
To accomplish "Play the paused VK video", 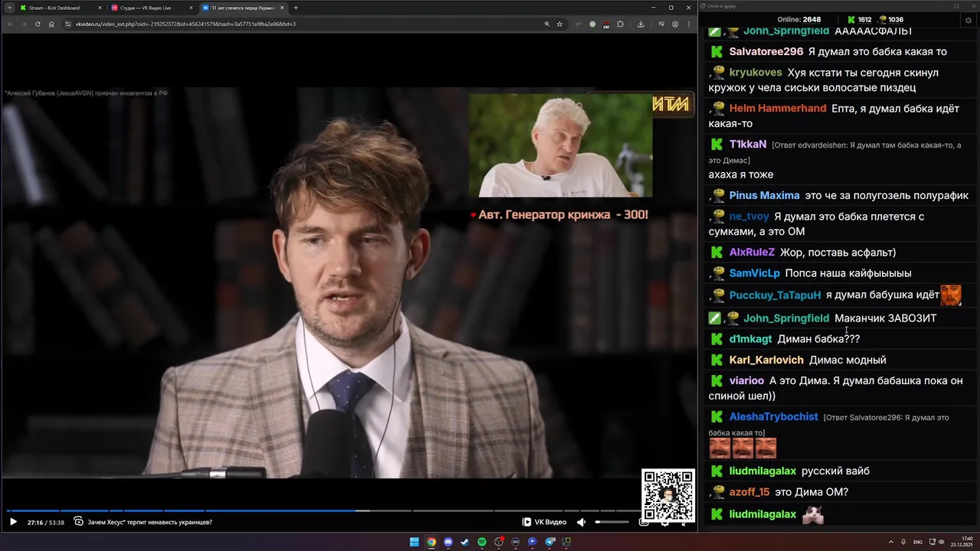I will point(13,522).
